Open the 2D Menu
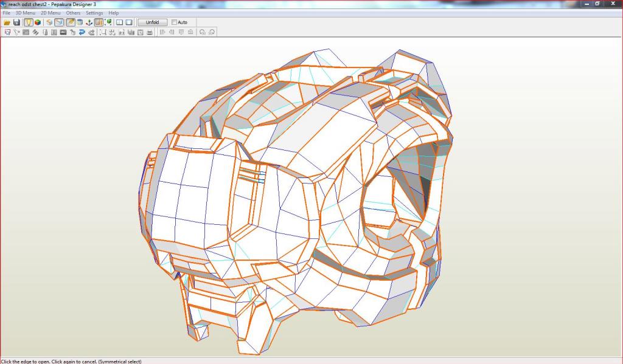The height and width of the screenshot is (364, 623). pyautogui.click(x=50, y=13)
